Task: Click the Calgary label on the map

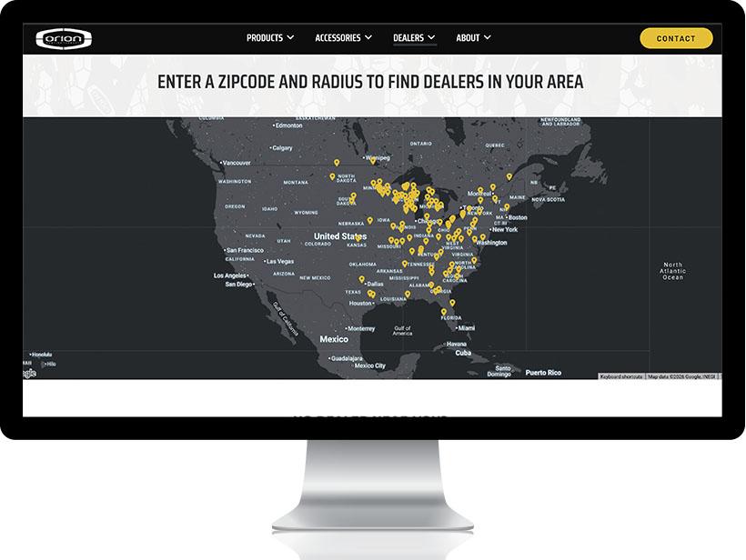Action: click(x=282, y=148)
